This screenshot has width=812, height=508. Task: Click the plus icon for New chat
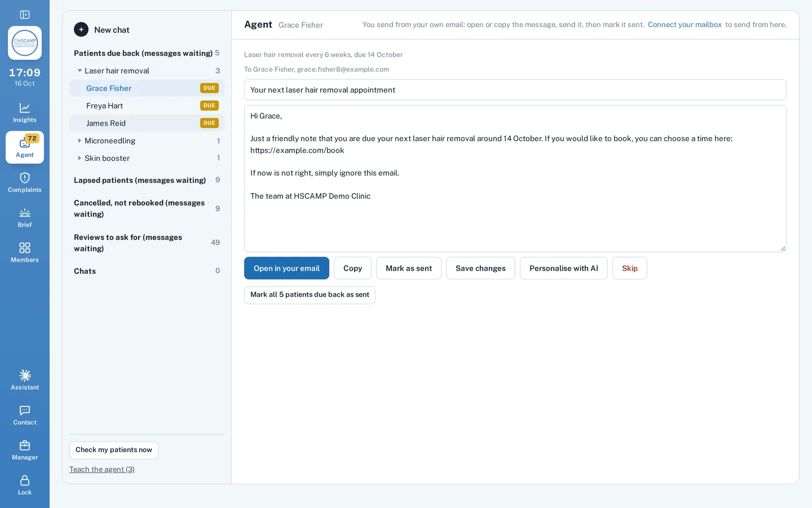(x=81, y=29)
